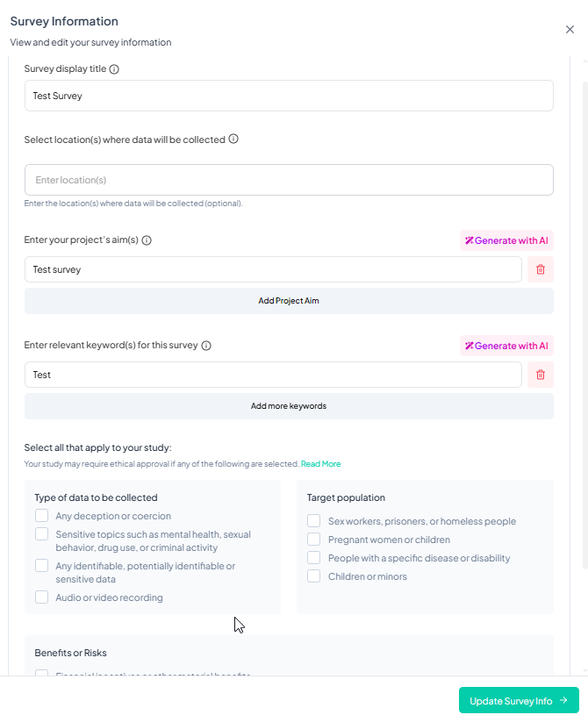Generate keywords with AI

click(506, 346)
